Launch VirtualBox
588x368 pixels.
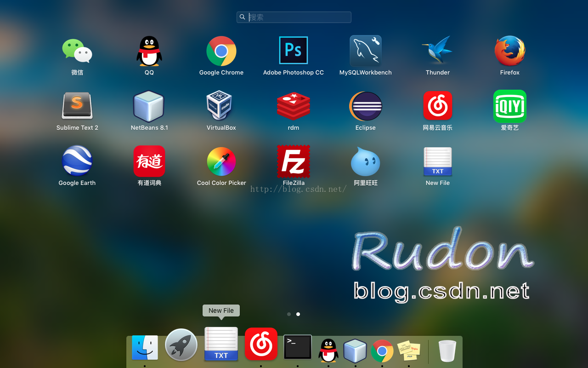220,106
